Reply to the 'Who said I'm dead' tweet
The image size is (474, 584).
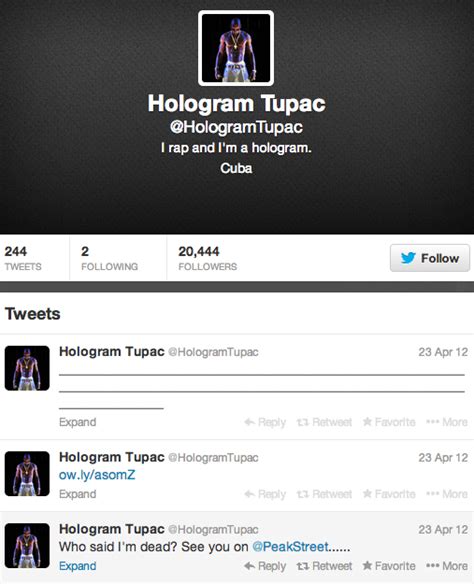[265, 566]
